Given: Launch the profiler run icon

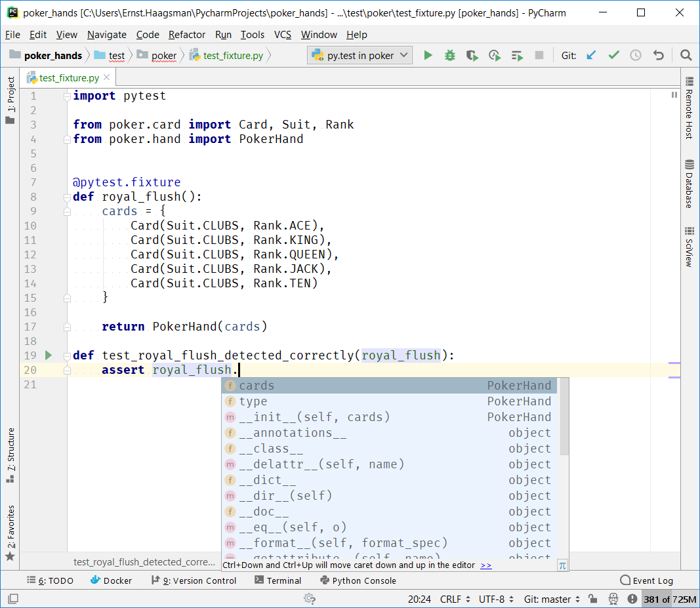Looking at the screenshot, I should coord(494,55).
